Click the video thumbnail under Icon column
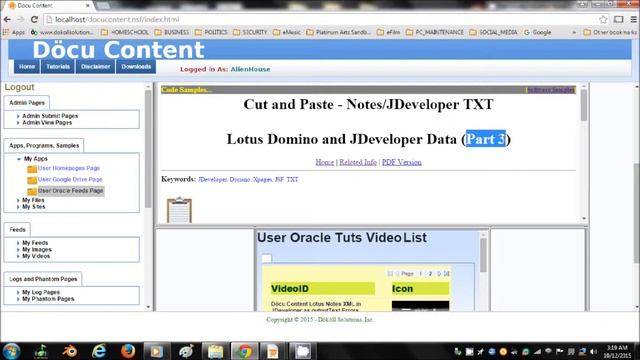 (x=420, y=306)
